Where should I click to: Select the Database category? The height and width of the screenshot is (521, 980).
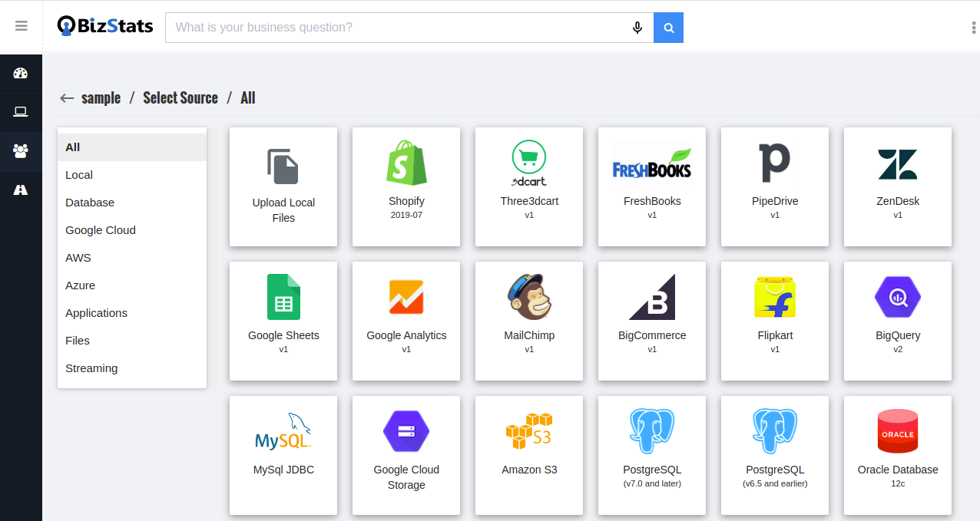132,203
